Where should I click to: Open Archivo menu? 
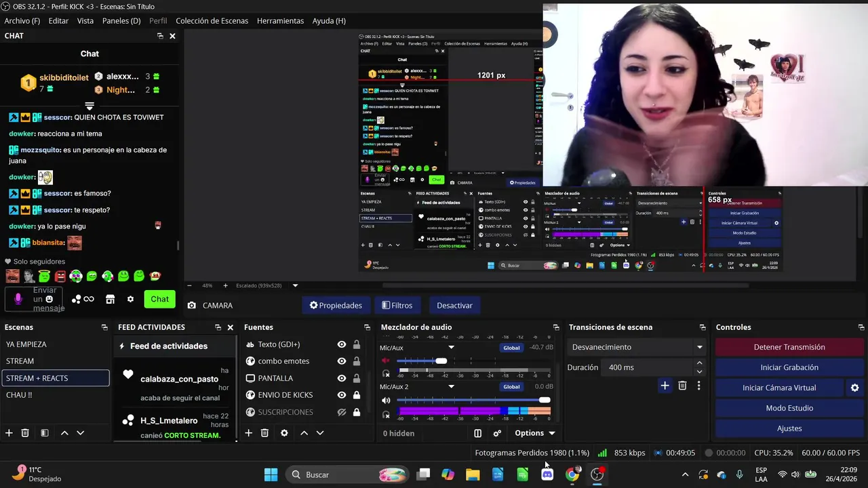click(x=22, y=21)
